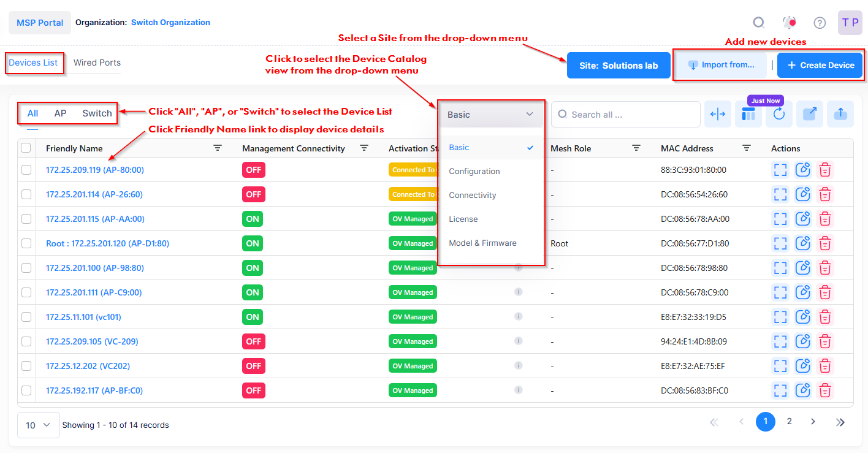The image size is (868, 453).
Task: Switch to the Wired Ports tab
Action: [x=97, y=63]
